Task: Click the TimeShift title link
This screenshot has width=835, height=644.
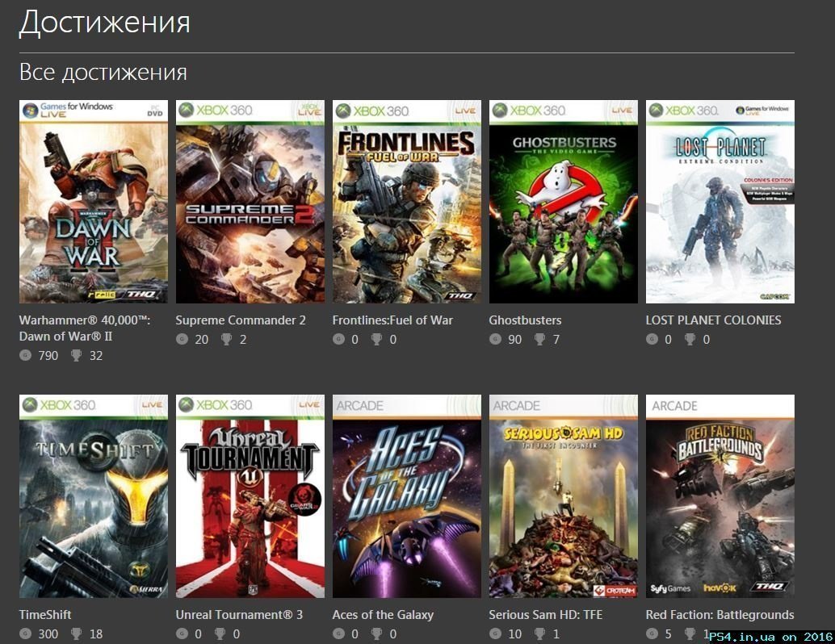Action: 45,615
